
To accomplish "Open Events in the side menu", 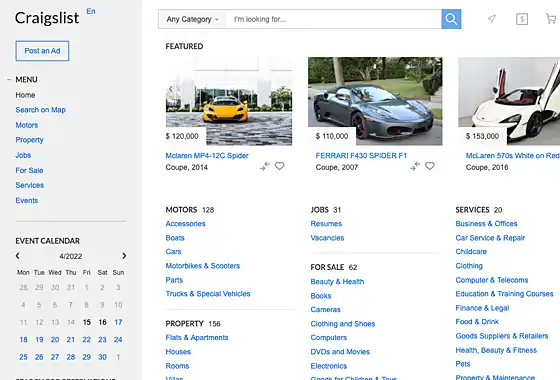I will pos(27,200).
